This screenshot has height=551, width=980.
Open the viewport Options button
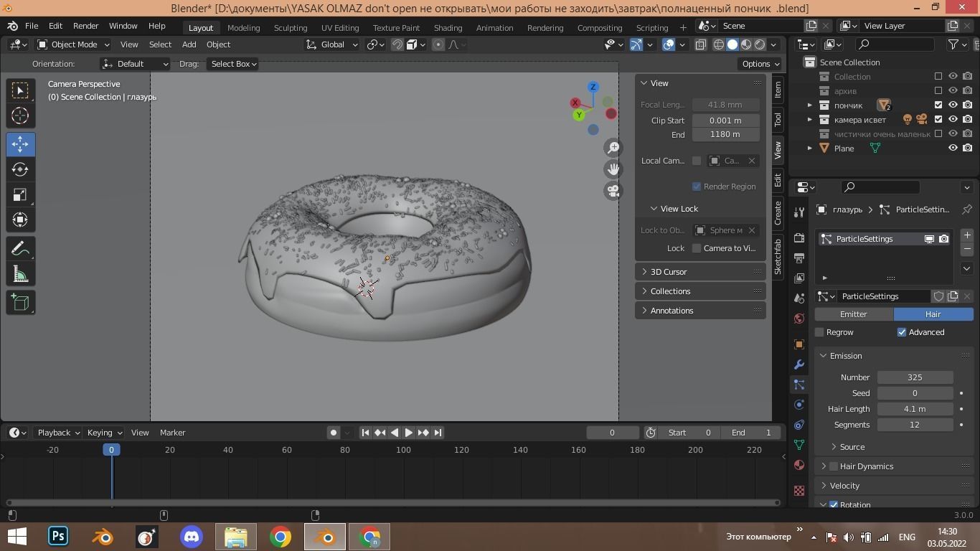tap(760, 64)
